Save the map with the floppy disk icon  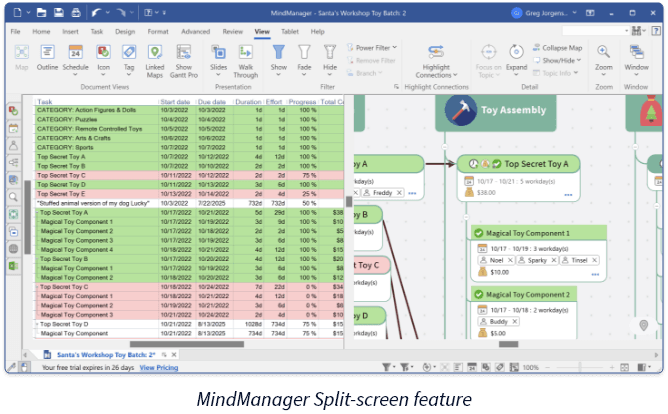[59, 13]
